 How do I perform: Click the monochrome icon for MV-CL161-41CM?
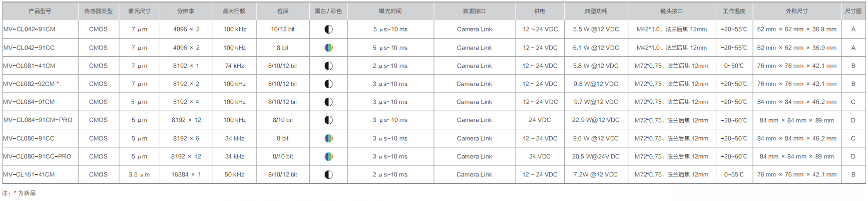328,174
